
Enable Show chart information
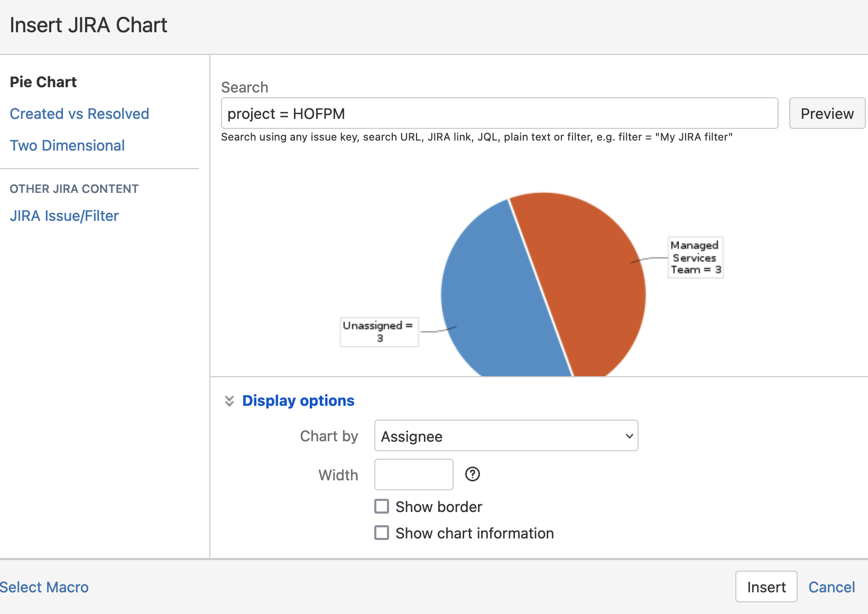coord(381,532)
